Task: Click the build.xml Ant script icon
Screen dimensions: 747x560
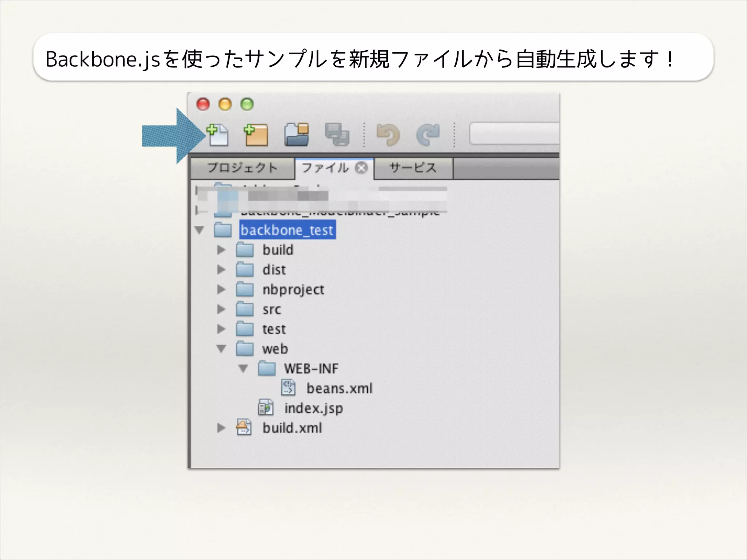Action: coord(244,427)
